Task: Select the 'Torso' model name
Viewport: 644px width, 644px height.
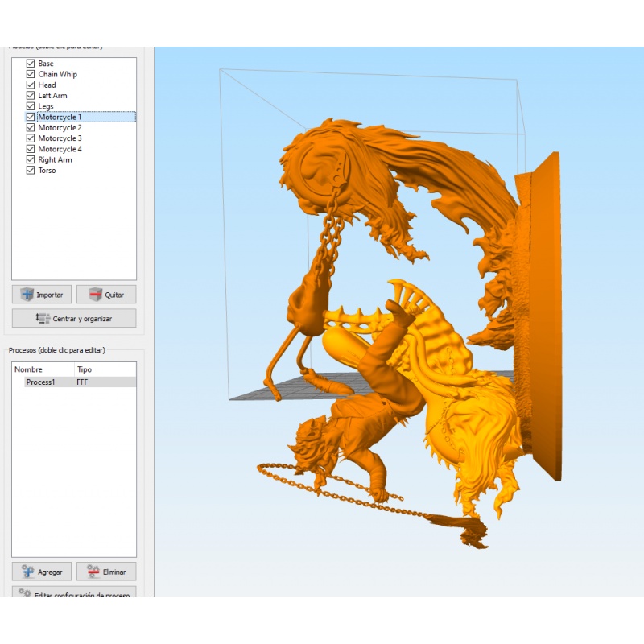Action: (x=47, y=170)
